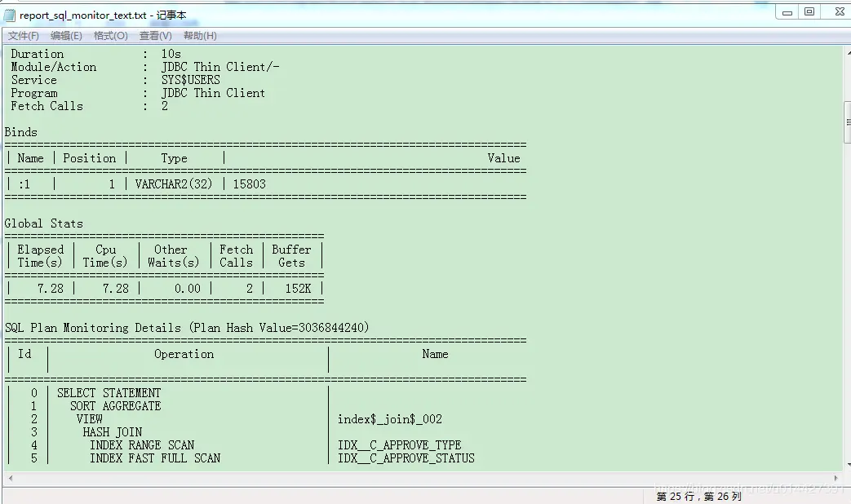Close the Notepad window
The image size is (851, 504).
coord(839,12)
